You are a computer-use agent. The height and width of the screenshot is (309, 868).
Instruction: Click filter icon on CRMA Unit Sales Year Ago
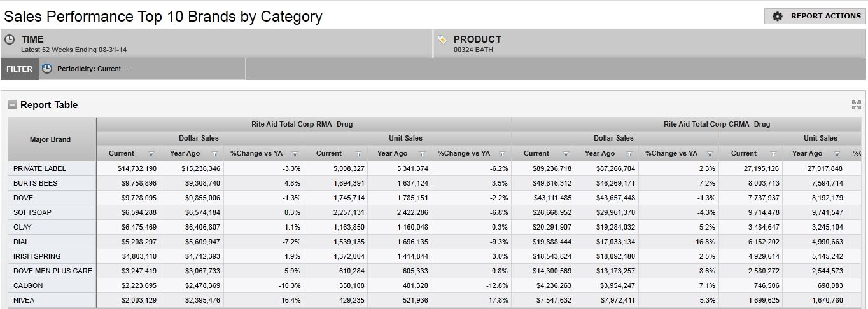click(837, 154)
